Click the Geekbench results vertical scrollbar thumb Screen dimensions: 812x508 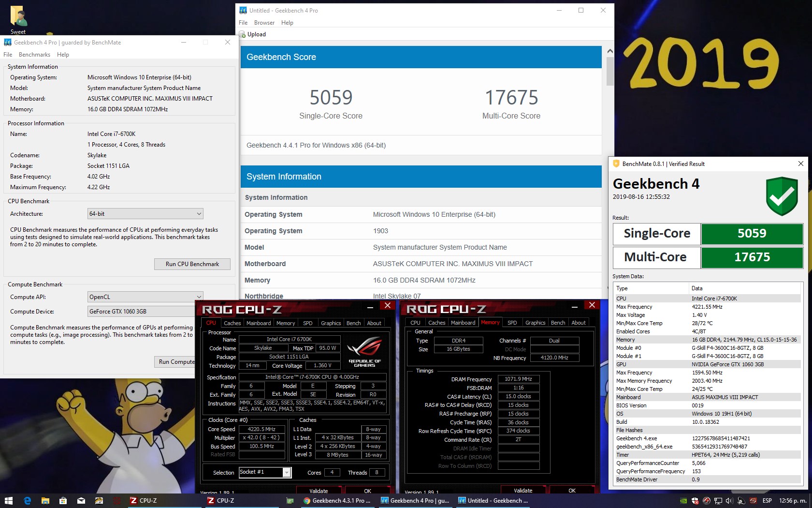pyautogui.click(x=609, y=71)
